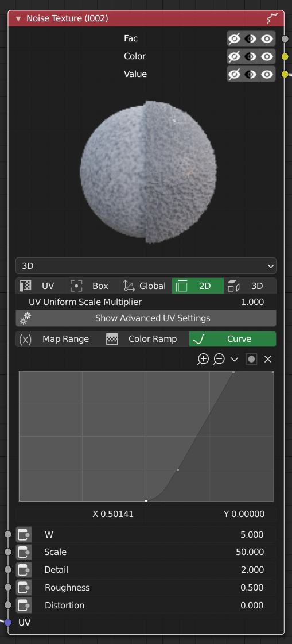Screen dimensions: 292x644
Task: Click the W input socket
Action: (8, 534)
